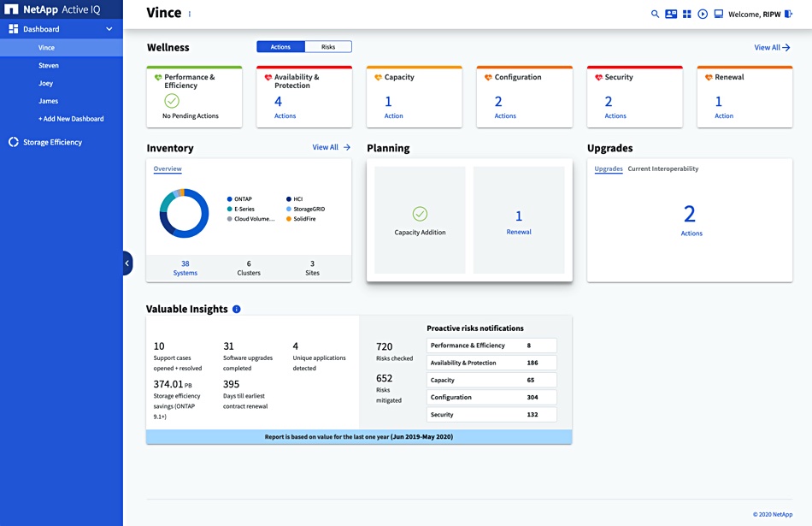
Task: Click the 720 Risks checked value
Action: tap(385, 346)
